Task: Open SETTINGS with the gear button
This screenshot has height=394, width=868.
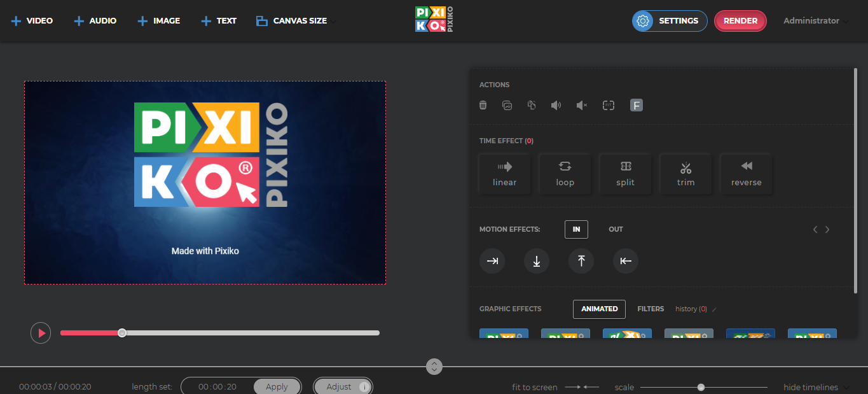Action: click(x=670, y=21)
